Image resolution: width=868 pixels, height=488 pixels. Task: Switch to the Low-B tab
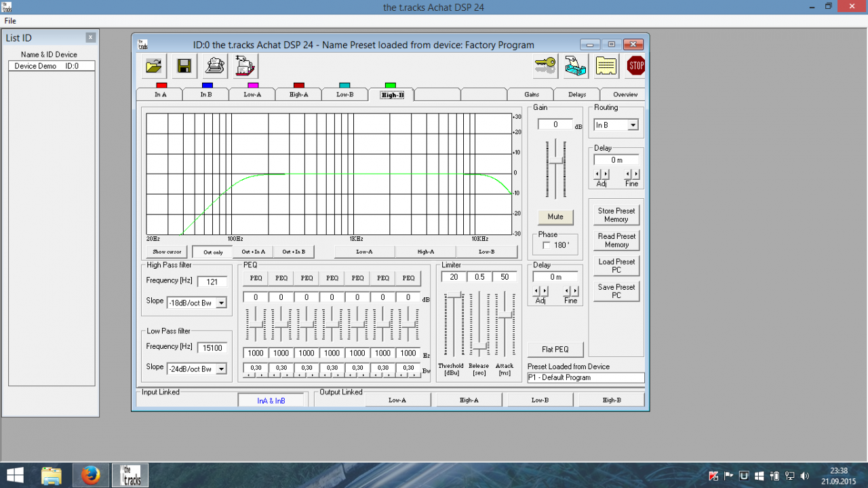tap(344, 94)
